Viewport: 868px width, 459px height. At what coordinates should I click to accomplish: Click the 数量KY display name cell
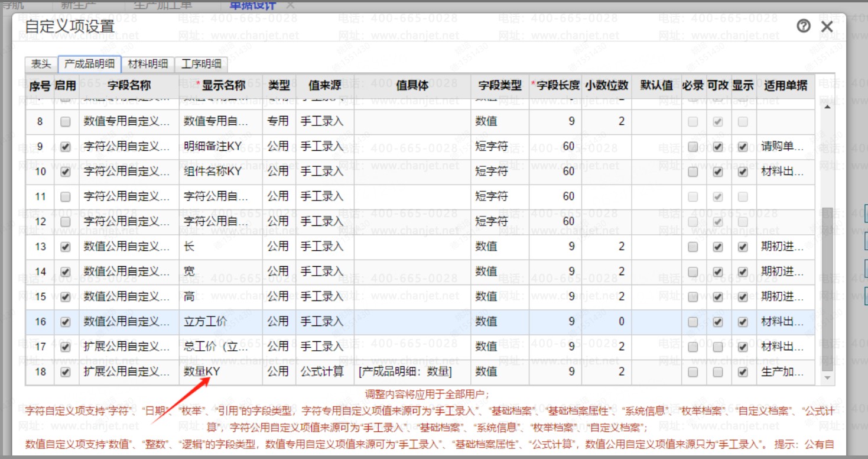(221, 372)
